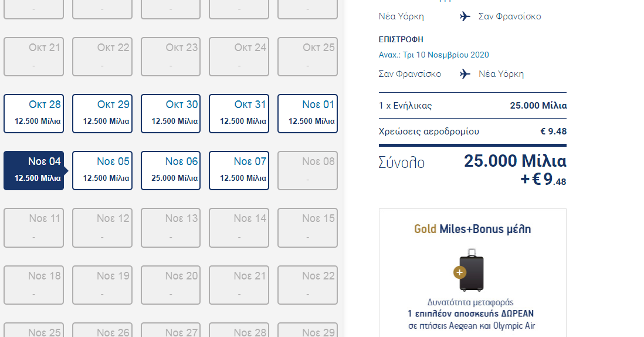Select the highlighted Νοε 04 date
This screenshot has width=644, height=337.
pyautogui.click(x=33, y=170)
